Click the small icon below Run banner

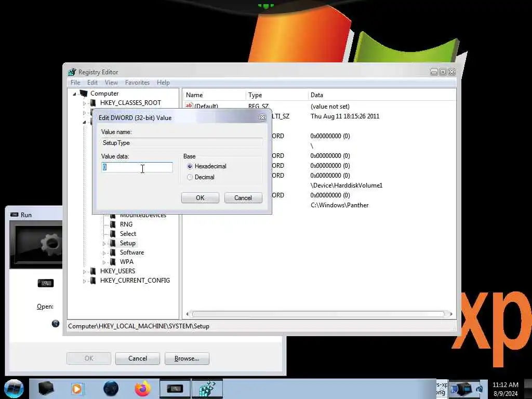coord(46,283)
